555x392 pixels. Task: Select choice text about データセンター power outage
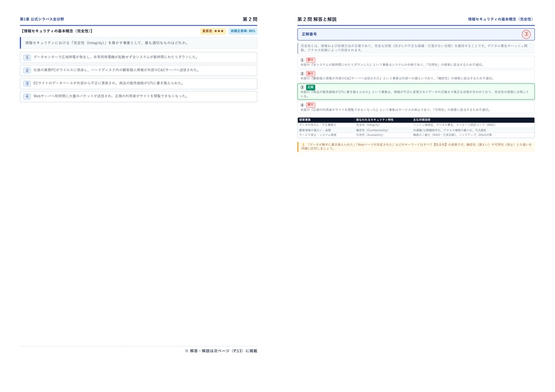pyautogui.click(x=115, y=57)
